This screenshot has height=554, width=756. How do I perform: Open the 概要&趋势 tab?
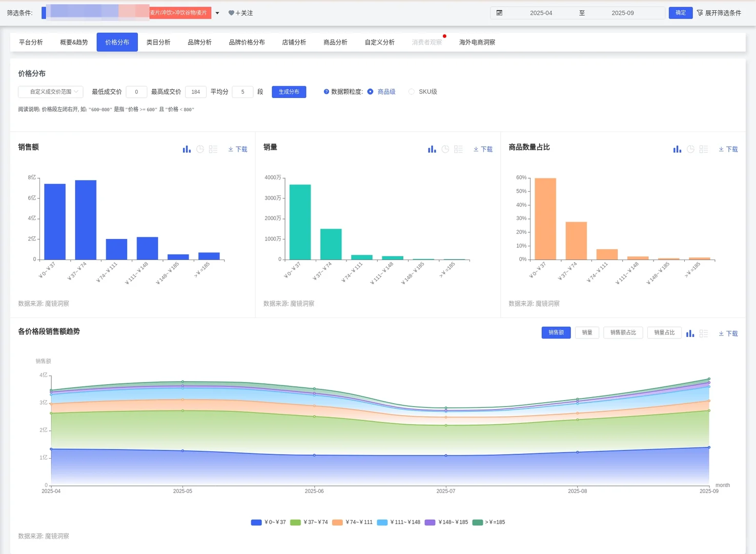pos(74,42)
